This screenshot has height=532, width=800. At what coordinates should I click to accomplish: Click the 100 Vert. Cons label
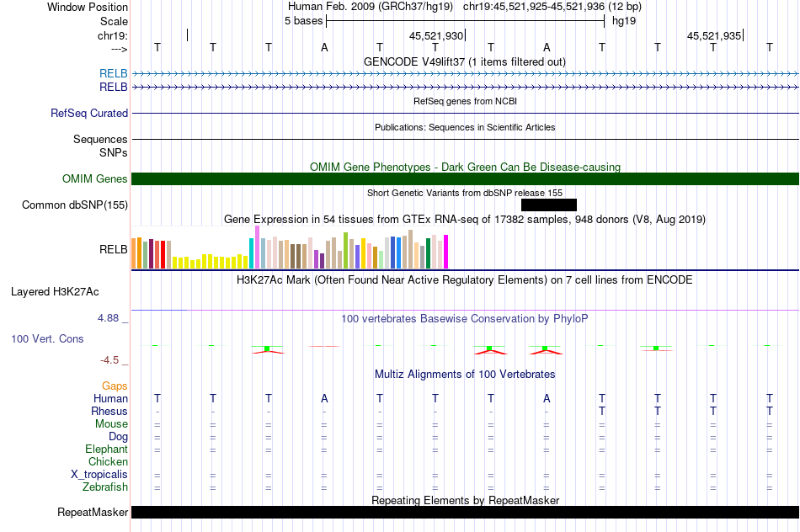pos(47,338)
